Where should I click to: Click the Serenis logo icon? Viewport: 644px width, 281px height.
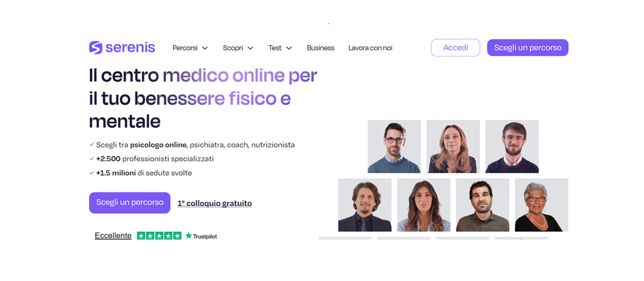[96, 48]
